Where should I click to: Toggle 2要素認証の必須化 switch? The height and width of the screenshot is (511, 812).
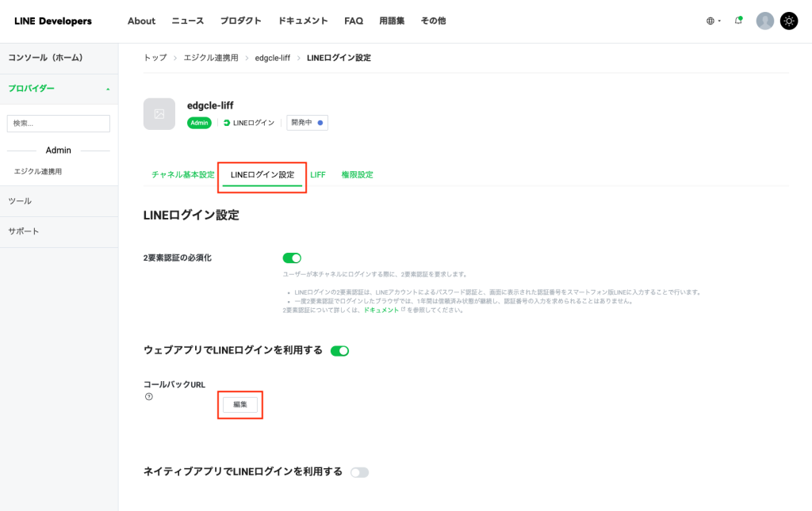(x=292, y=258)
